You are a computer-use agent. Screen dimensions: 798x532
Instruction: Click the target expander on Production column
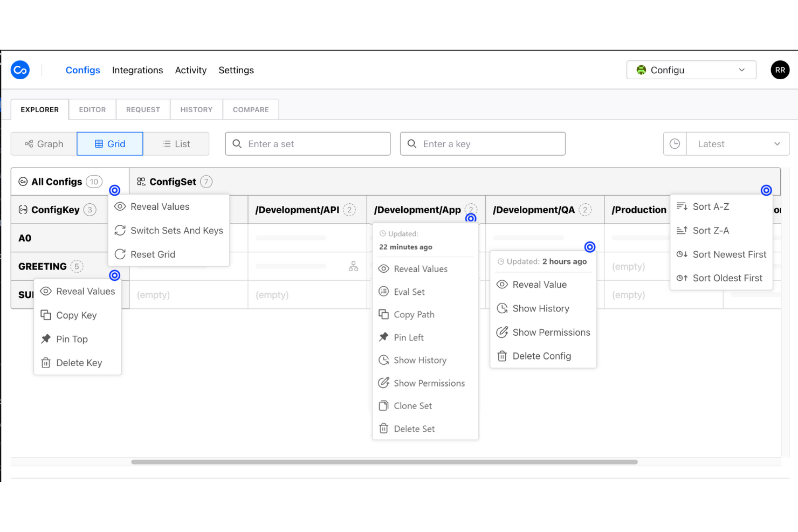[x=766, y=190]
